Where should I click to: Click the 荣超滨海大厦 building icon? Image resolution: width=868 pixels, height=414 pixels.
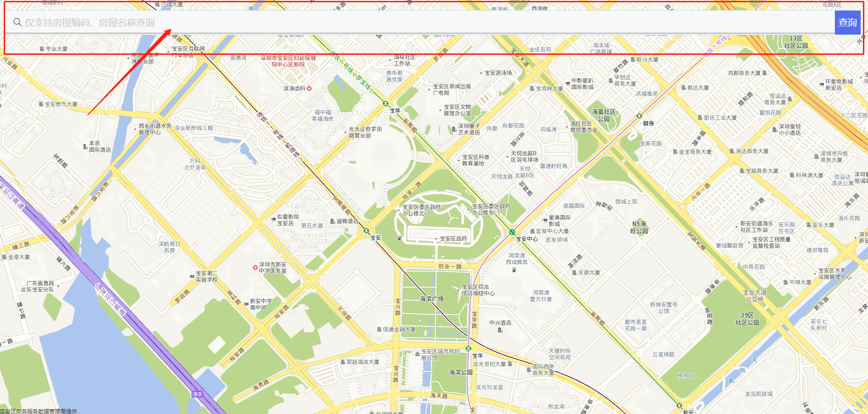point(343,362)
